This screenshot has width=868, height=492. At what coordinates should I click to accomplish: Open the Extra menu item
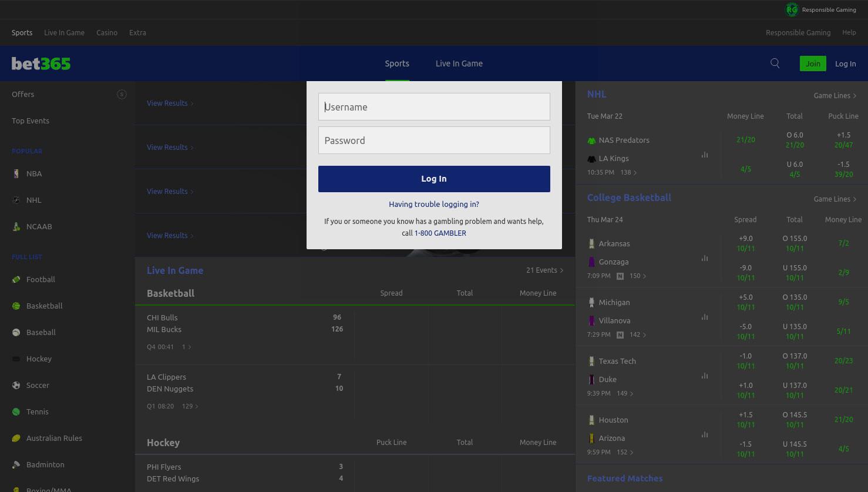click(137, 32)
